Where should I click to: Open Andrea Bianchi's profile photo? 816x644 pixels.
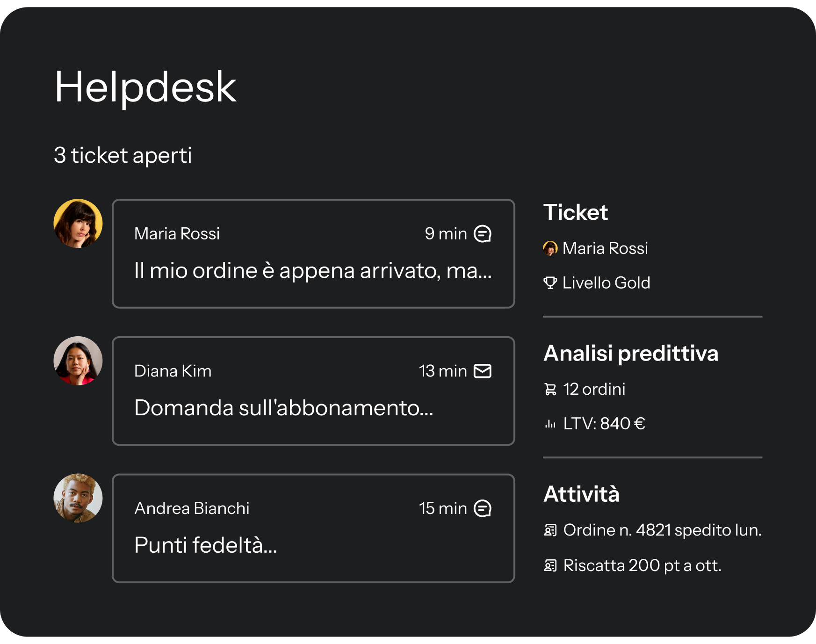click(78, 498)
